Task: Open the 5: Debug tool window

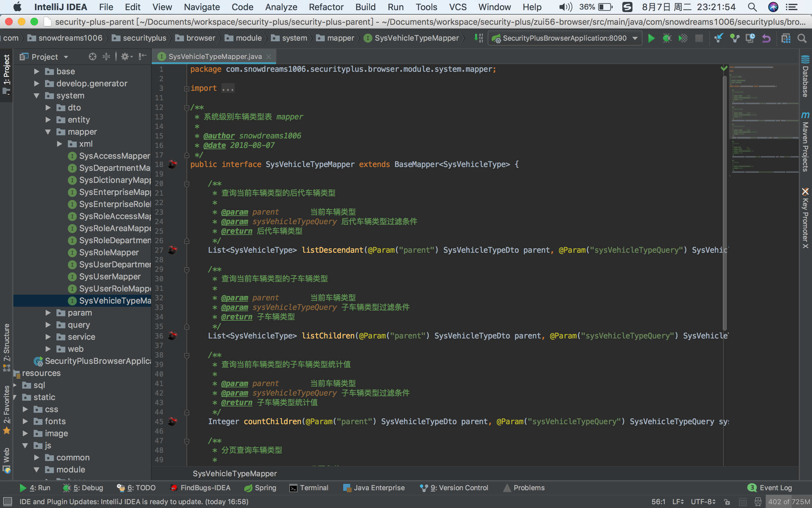Action: 83,487
